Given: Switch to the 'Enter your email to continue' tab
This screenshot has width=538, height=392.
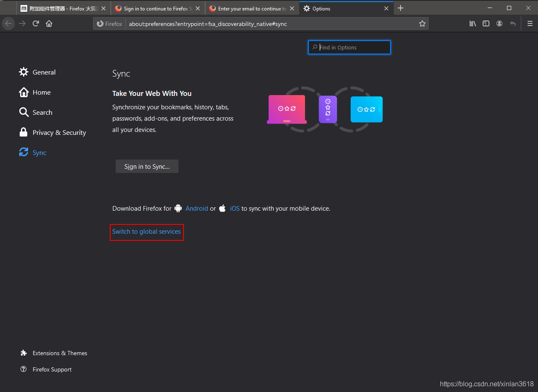Looking at the screenshot, I should pyautogui.click(x=252, y=8).
